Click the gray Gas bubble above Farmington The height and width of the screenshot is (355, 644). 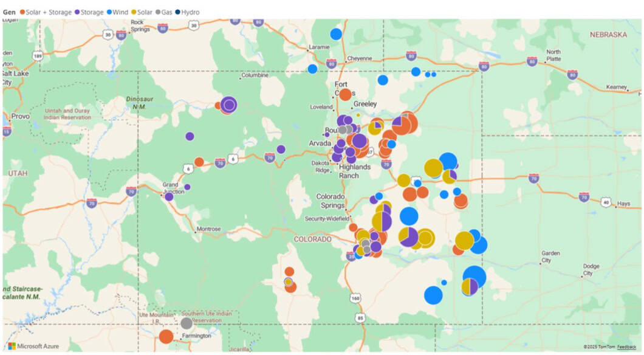click(x=187, y=323)
